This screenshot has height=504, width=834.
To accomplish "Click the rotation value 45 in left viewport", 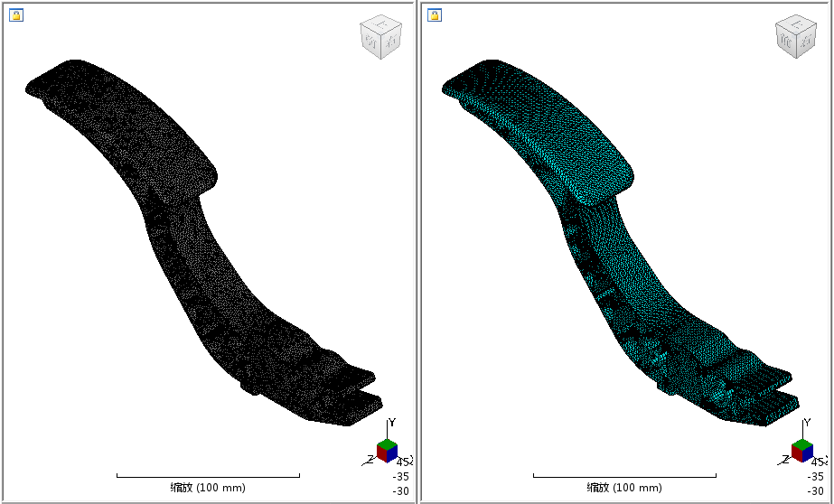I will [403, 462].
